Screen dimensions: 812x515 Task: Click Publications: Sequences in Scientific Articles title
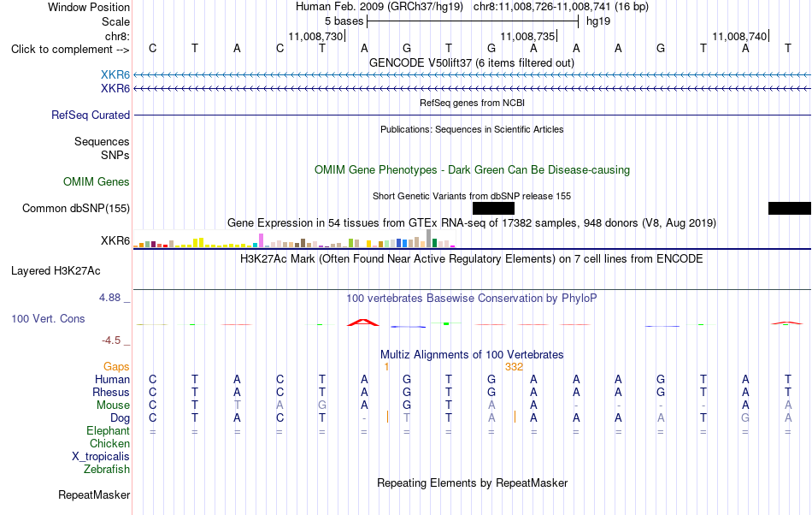pos(472,129)
